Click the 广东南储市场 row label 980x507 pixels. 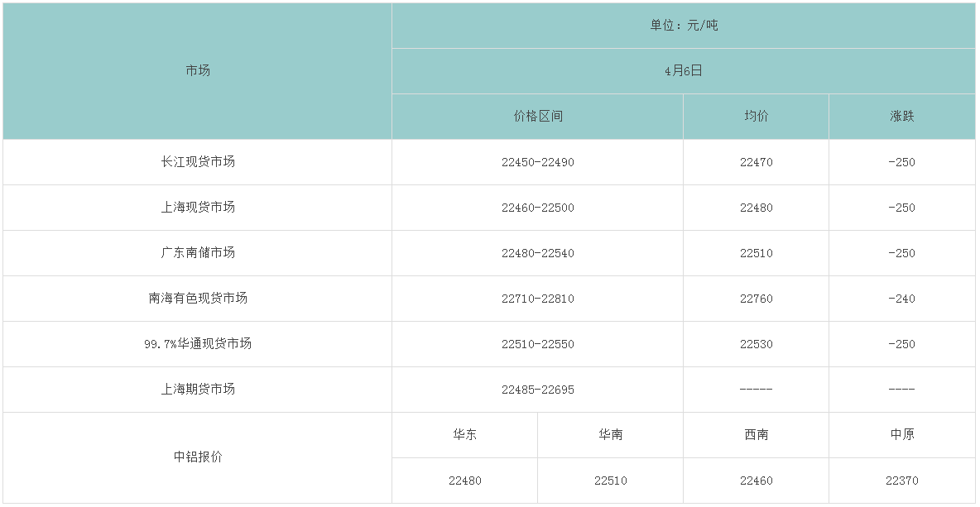coord(198,253)
